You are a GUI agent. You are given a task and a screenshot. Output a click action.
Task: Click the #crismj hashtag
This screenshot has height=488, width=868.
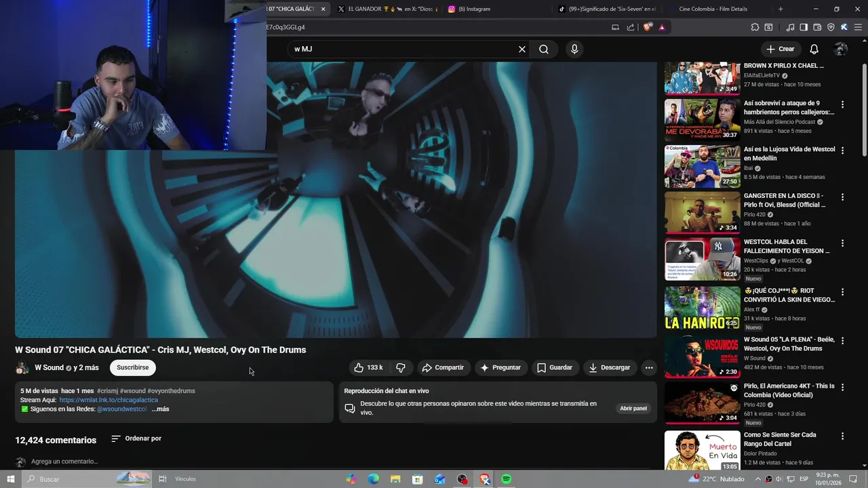(x=107, y=391)
